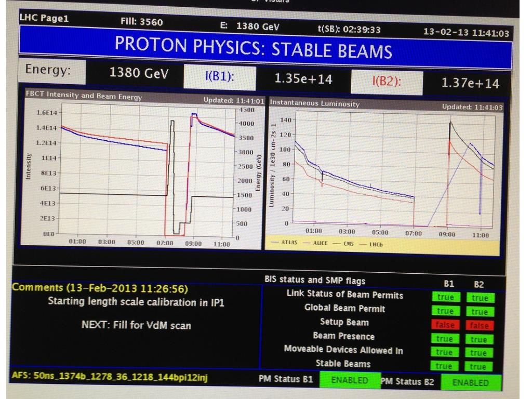Screen dimensions: 532x399
Task: Click the 'Stable Beams' flag label
Action: [x=343, y=364]
